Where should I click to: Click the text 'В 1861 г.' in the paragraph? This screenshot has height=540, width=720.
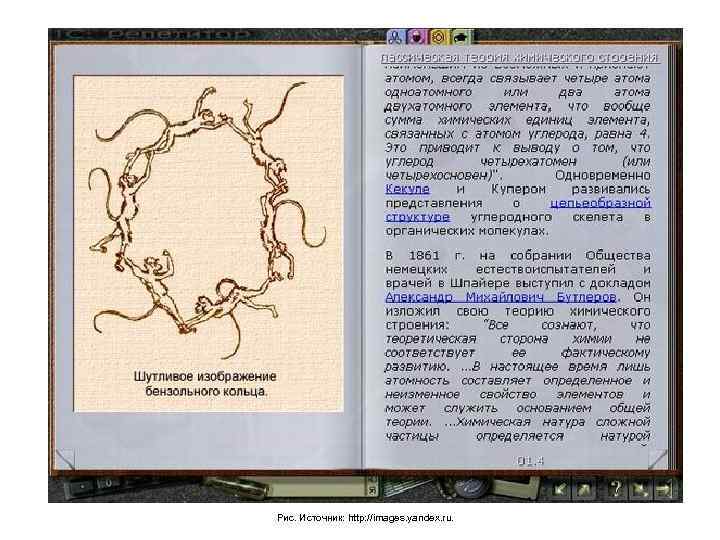(x=425, y=255)
